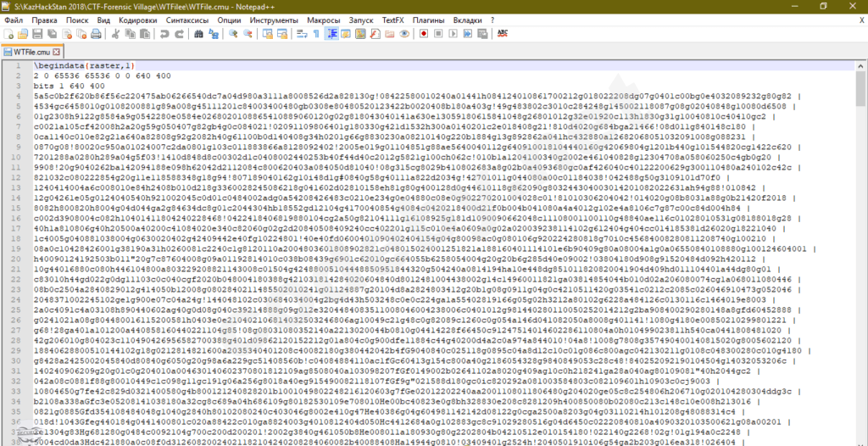
Task: Close the WTFile.cmu tab with red X
Action: 57,52
